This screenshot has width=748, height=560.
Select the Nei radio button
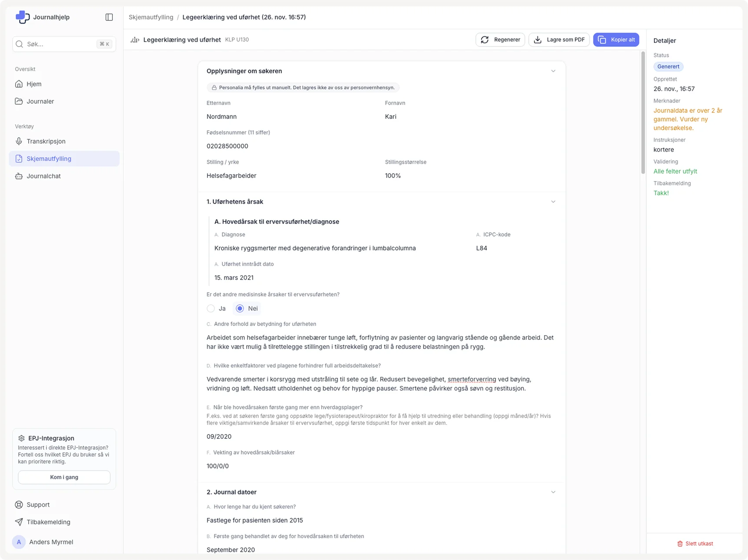click(x=240, y=308)
